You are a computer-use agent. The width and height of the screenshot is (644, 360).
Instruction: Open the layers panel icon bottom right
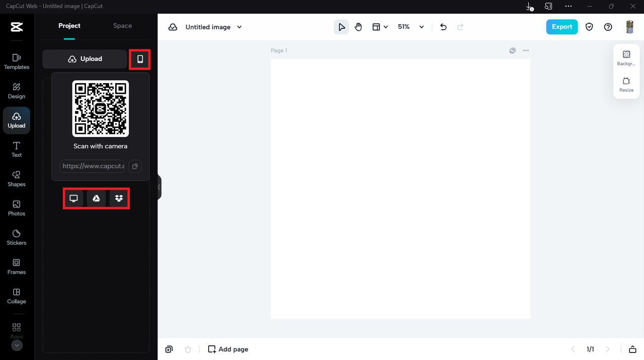[632, 349]
